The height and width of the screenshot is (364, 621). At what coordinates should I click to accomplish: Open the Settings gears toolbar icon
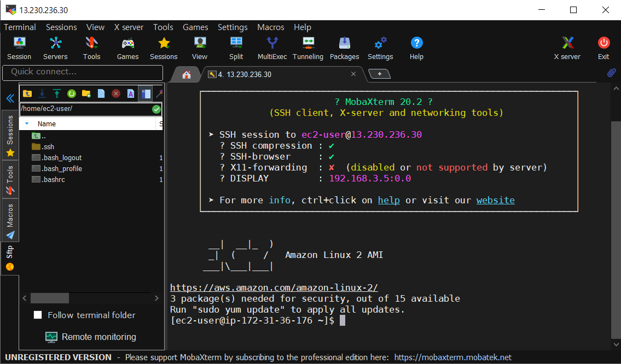click(x=380, y=48)
